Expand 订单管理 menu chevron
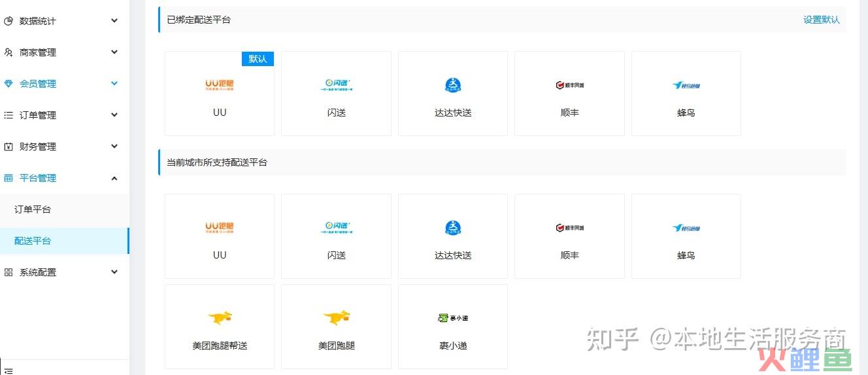 pyautogui.click(x=114, y=115)
